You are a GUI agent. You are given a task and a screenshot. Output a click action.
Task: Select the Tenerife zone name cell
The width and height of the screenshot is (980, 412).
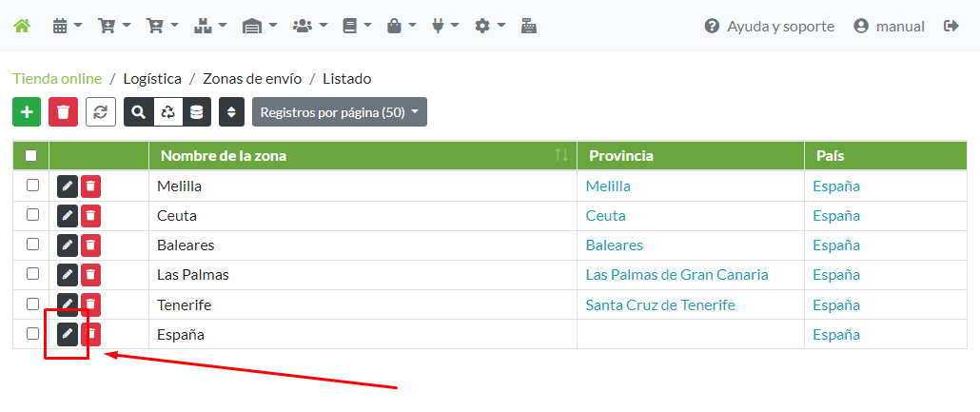[x=363, y=305]
